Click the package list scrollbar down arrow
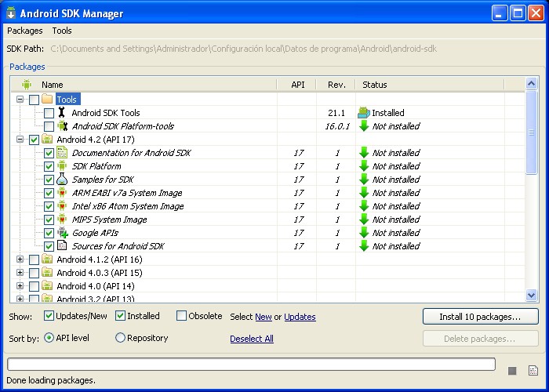Viewport: 549px width, 392px height. (531, 295)
